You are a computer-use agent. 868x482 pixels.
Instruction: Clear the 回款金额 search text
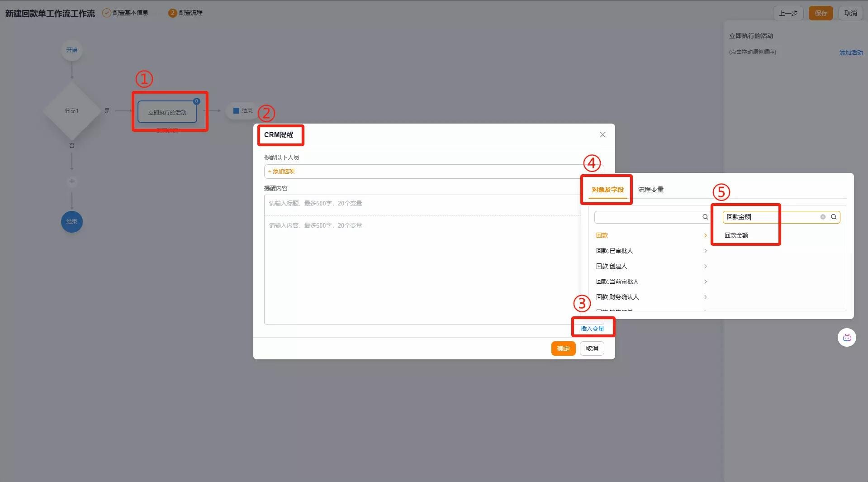[823, 217]
